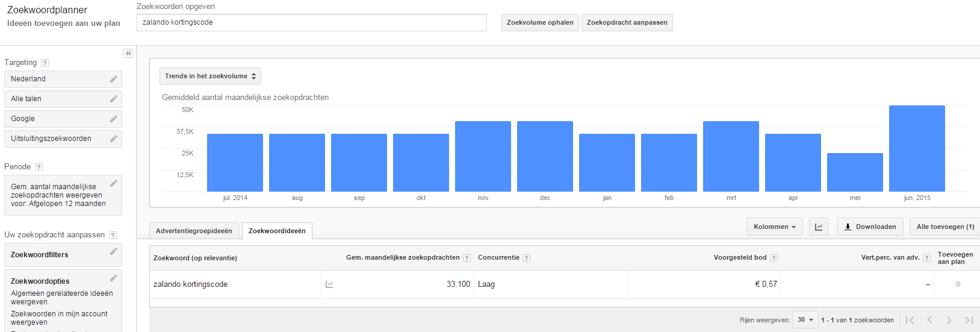This screenshot has width=980, height=332.
Task: Click Zoekopdracht aanpassen button
Action: click(x=627, y=22)
